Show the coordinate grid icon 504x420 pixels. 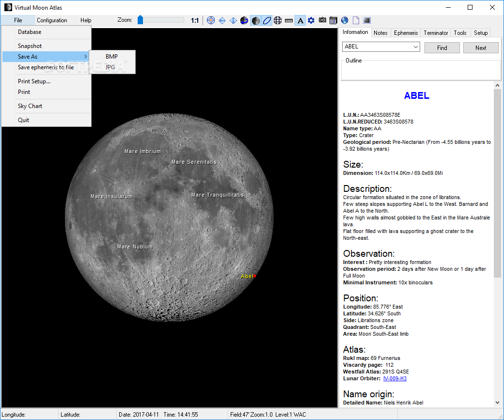(278, 20)
